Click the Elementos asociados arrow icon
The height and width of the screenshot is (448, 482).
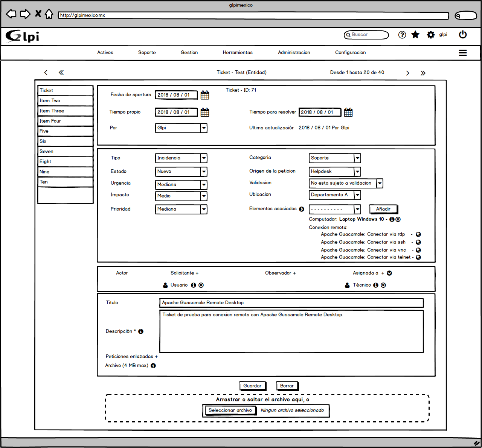302,209
